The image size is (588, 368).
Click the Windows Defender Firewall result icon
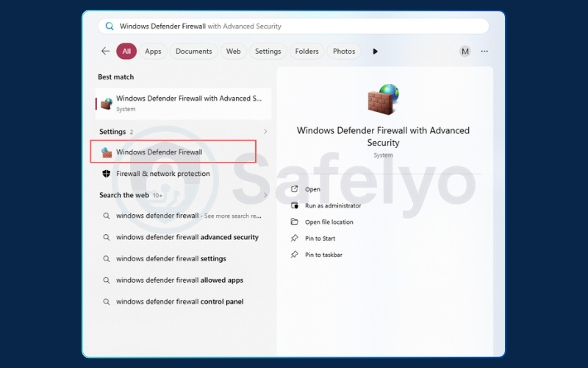pyautogui.click(x=107, y=152)
